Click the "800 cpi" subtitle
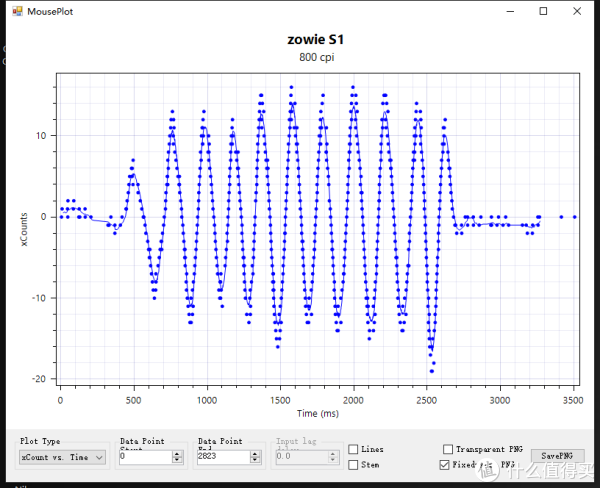Screen dimensions: 600x488 tap(316, 57)
